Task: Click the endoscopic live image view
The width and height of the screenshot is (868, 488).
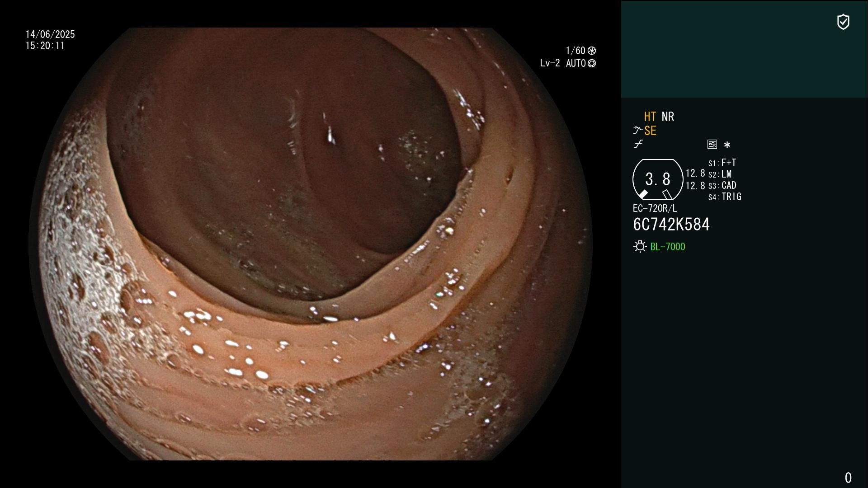Action: [311, 244]
